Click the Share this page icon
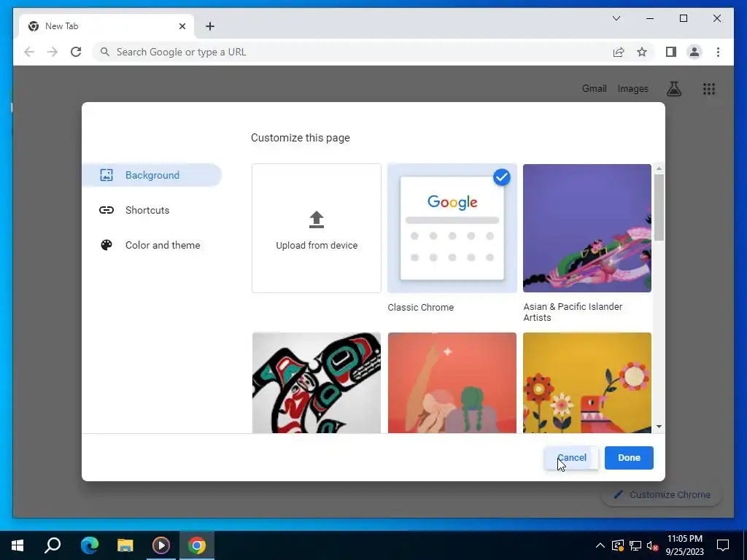Screen dimensions: 747x560 (619, 52)
